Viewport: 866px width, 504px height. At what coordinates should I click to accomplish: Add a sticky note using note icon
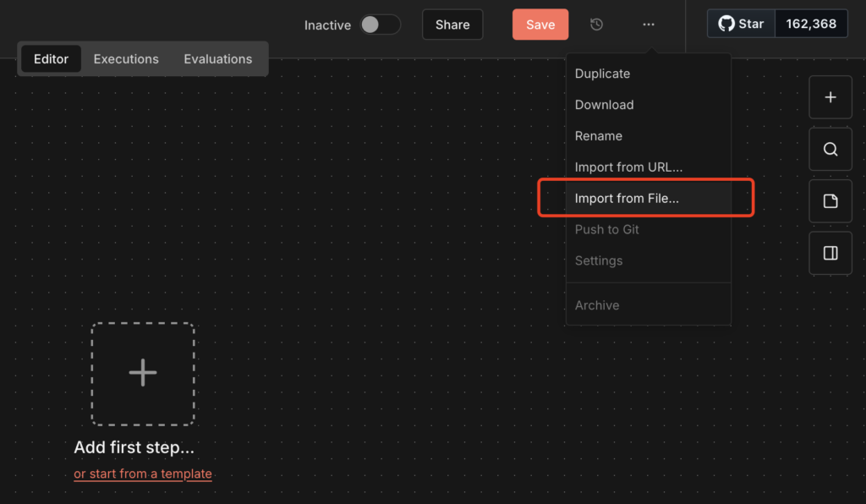click(x=830, y=201)
